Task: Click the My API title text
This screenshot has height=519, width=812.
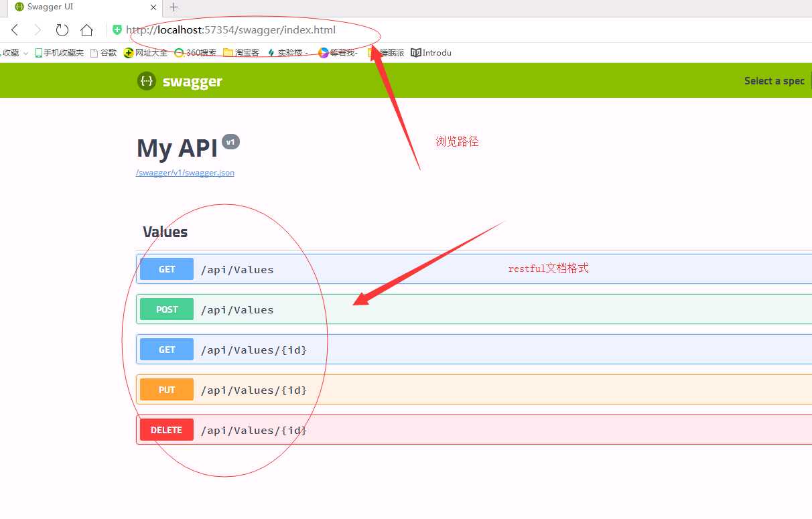Action: [x=177, y=148]
